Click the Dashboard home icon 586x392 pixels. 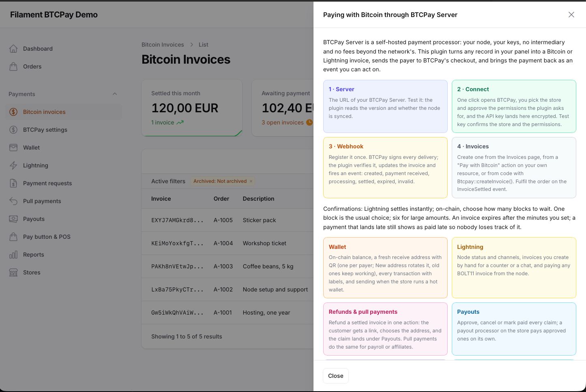click(x=13, y=49)
